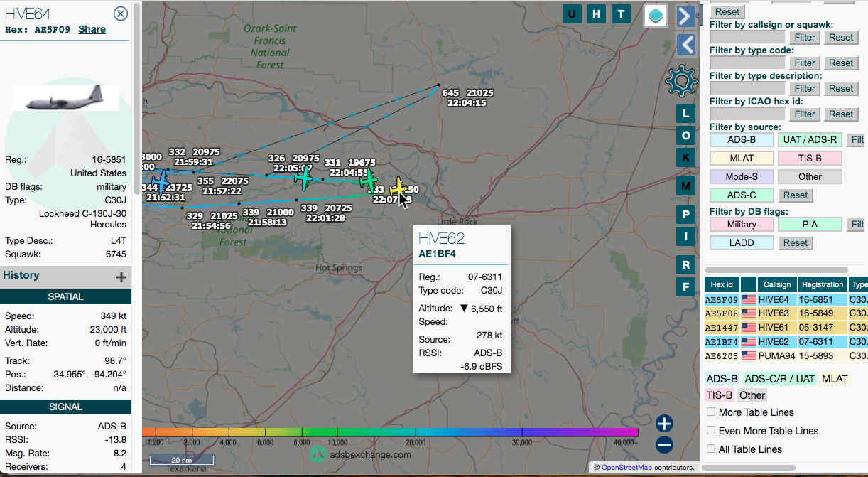Viewport: 868px width, 477px height.
Task: Reset the type description filter
Action: pos(841,88)
